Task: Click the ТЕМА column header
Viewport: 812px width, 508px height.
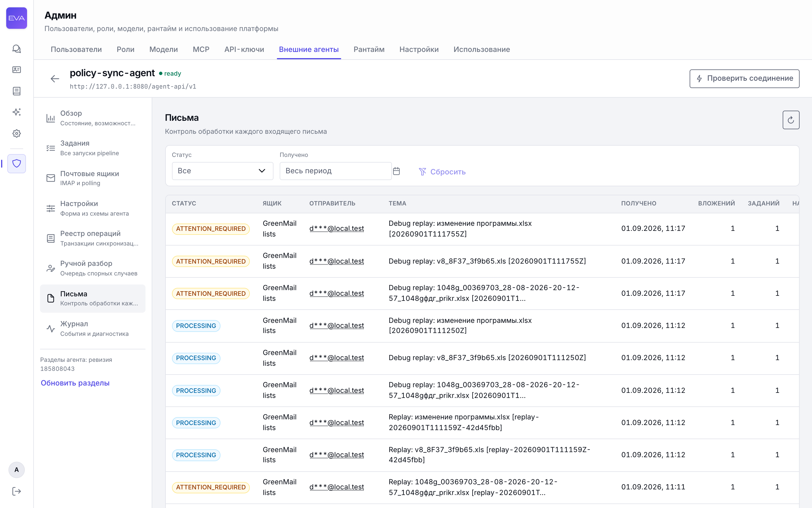Action: pyautogui.click(x=397, y=203)
